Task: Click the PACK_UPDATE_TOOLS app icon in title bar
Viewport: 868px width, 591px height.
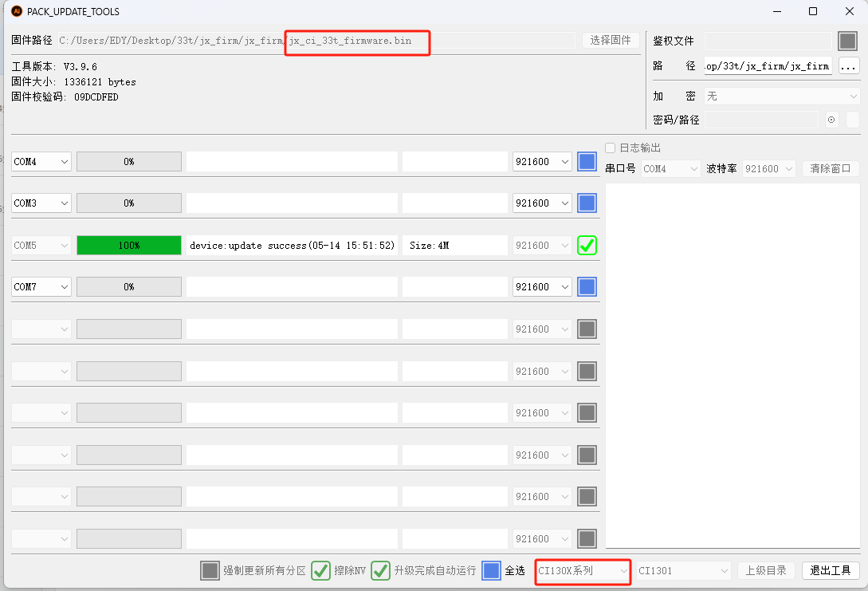Action: (x=16, y=11)
